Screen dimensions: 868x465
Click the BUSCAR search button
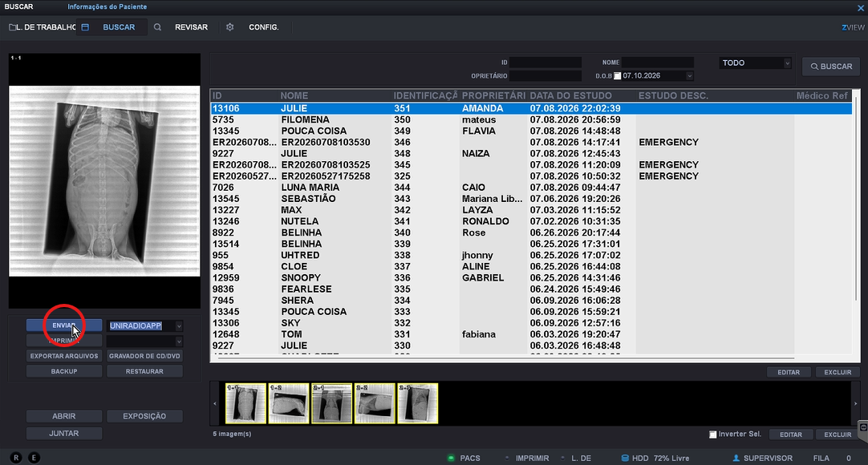pos(831,67)
